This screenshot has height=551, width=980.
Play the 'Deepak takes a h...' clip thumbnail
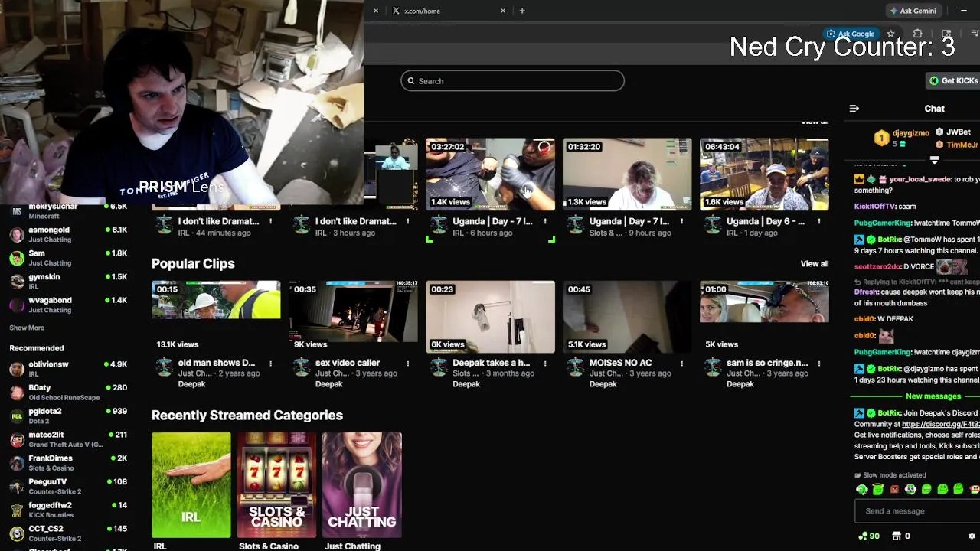coord(490,316)
